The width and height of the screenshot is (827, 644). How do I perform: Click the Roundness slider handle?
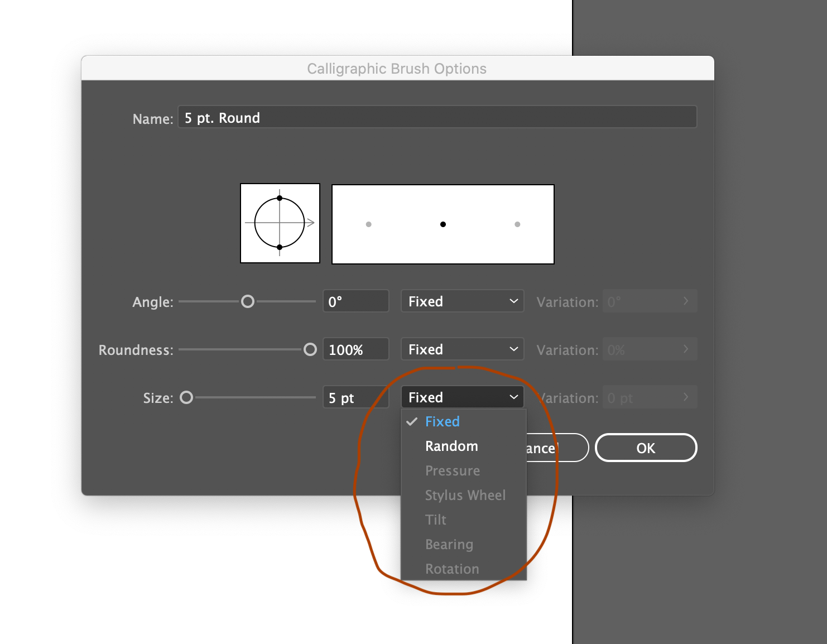(x=311, y=349)
